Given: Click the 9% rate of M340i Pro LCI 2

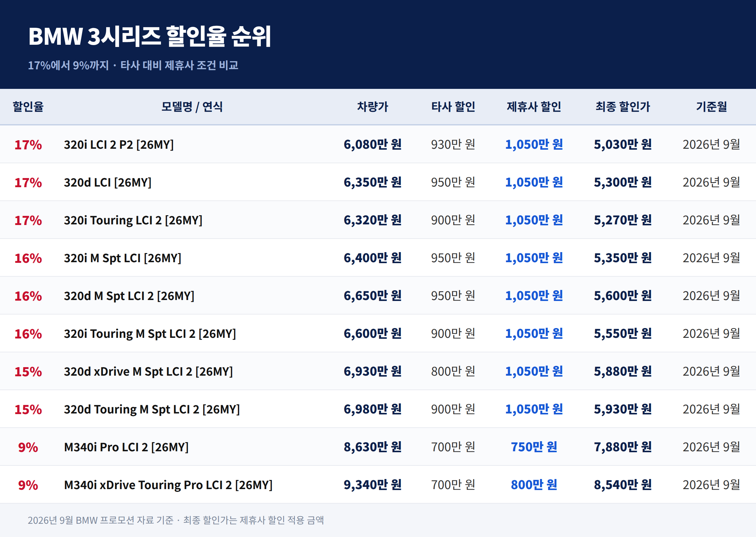Looking at the screenshot, I should (x=28, y=447).
